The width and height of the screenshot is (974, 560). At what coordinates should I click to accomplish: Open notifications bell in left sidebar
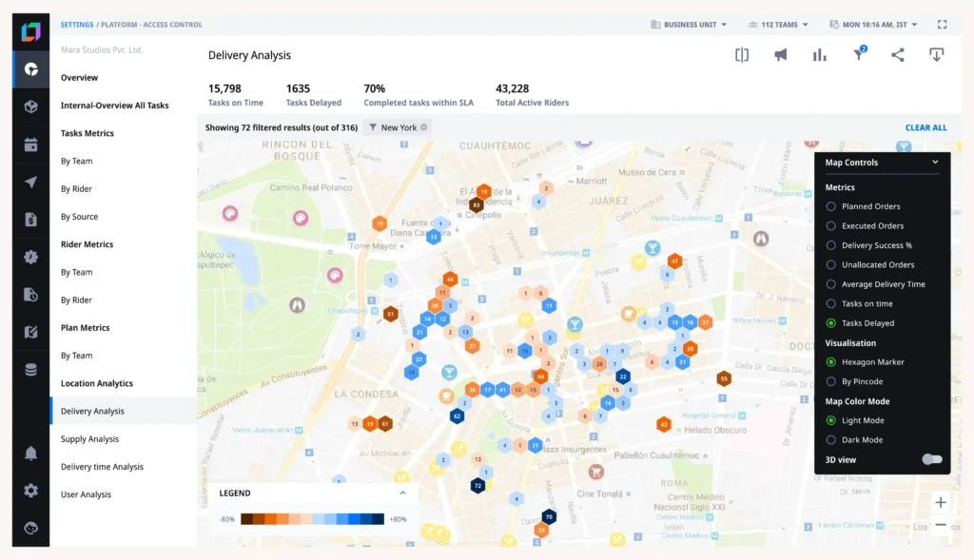pyautogui.click(x=31, y=454)
